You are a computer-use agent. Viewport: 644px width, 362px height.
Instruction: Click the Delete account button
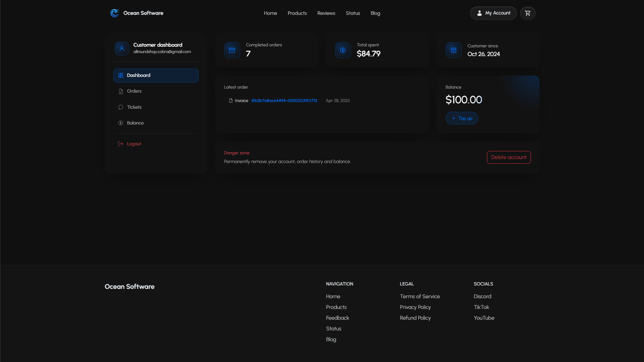(509, 157)
